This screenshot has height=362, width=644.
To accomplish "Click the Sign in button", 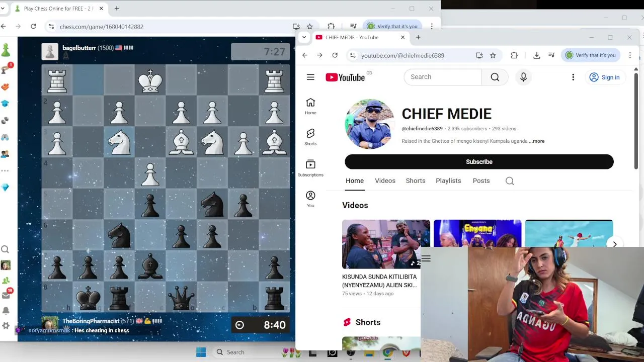I will click(x=604, y=77).
